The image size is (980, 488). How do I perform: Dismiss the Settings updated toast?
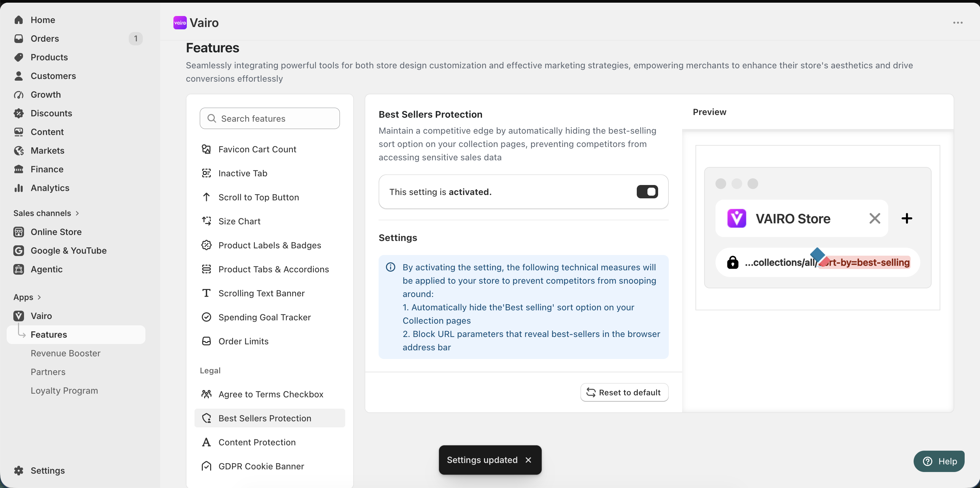click(x=528, y=460)
